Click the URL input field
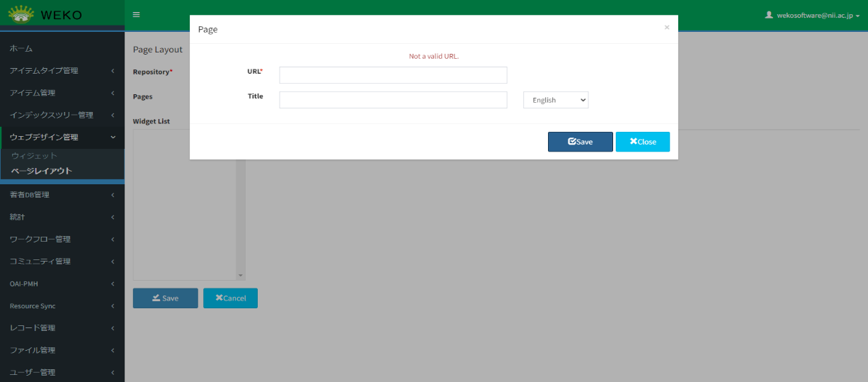868x382 pixels. (393, 75)
